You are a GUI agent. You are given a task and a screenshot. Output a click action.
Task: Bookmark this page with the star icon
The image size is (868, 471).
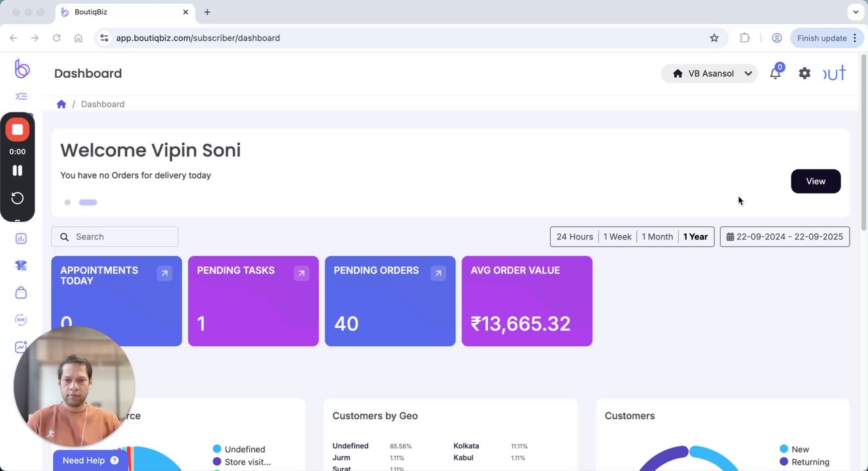click(714, 38)
